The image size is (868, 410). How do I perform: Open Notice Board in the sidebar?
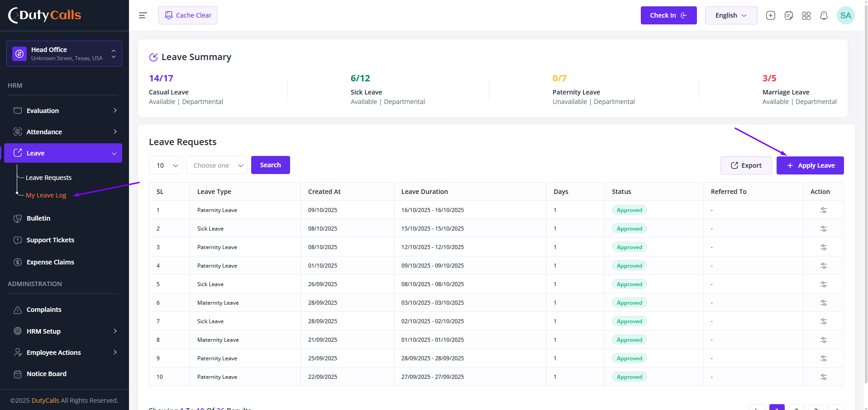[x=46, y=374]
